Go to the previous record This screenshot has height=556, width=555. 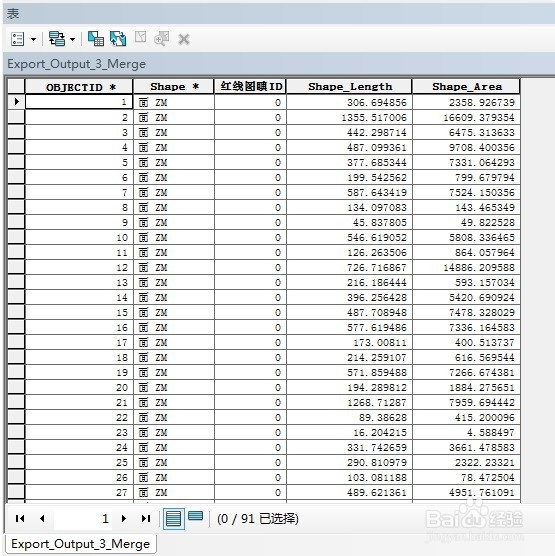point(42,518)
